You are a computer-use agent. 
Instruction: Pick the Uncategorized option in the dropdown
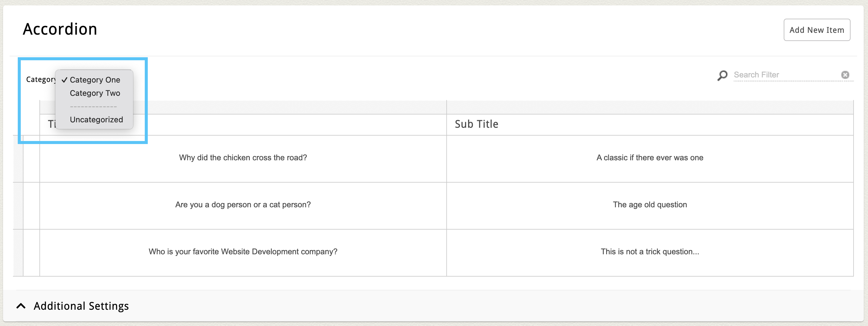pos(96,120)
